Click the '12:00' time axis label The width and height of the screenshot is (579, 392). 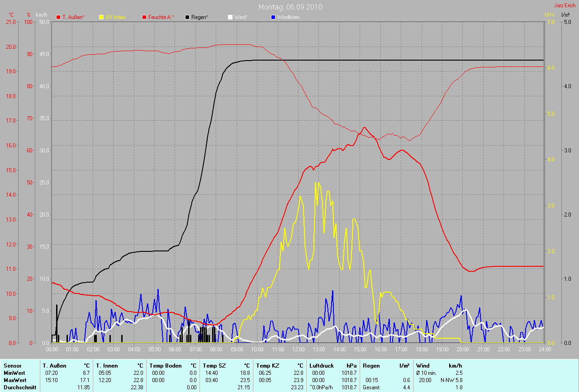299,349
